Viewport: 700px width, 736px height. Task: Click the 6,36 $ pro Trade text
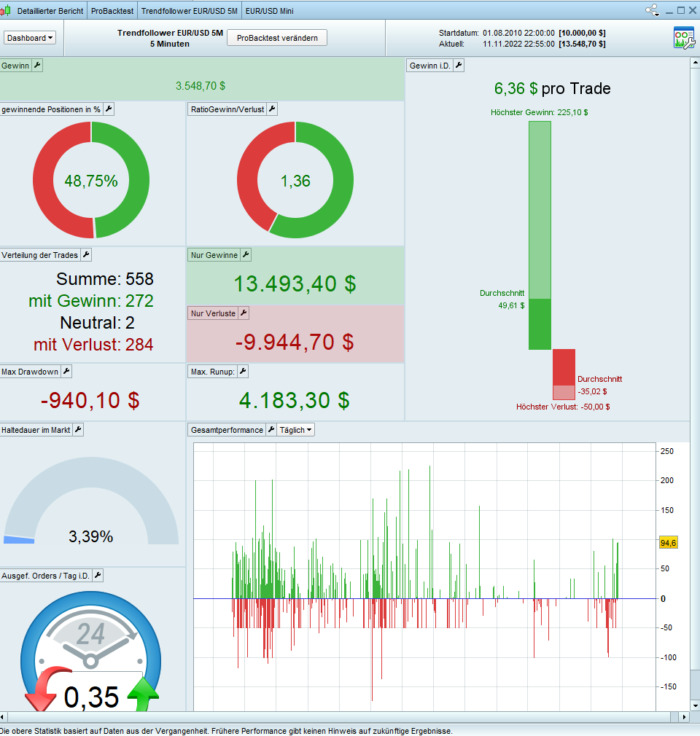pyautogui.click(x=553, y=88)
